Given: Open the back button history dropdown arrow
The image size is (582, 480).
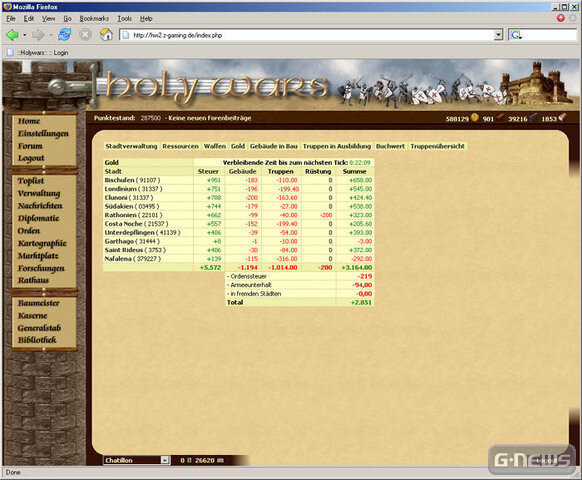Looking at the screenshot, I should tap(24, 35).
